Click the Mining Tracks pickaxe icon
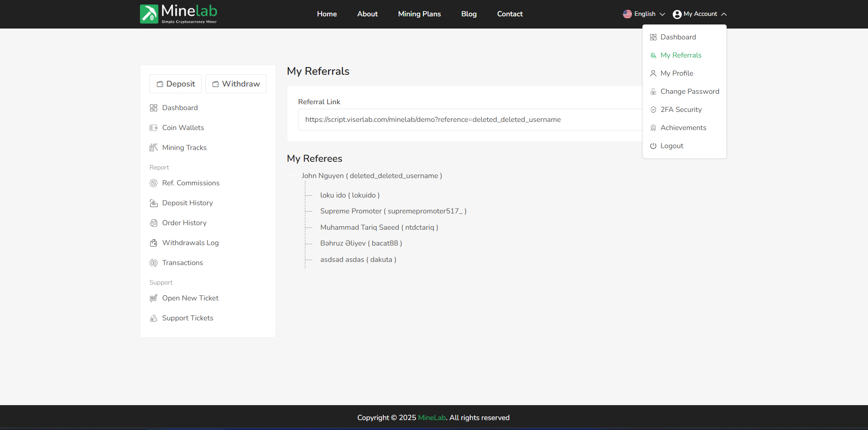The image size is (868, 430). 154,148
